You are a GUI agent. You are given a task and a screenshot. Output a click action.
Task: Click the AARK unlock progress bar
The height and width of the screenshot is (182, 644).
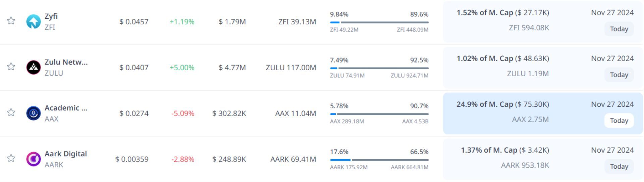(379, 160)
